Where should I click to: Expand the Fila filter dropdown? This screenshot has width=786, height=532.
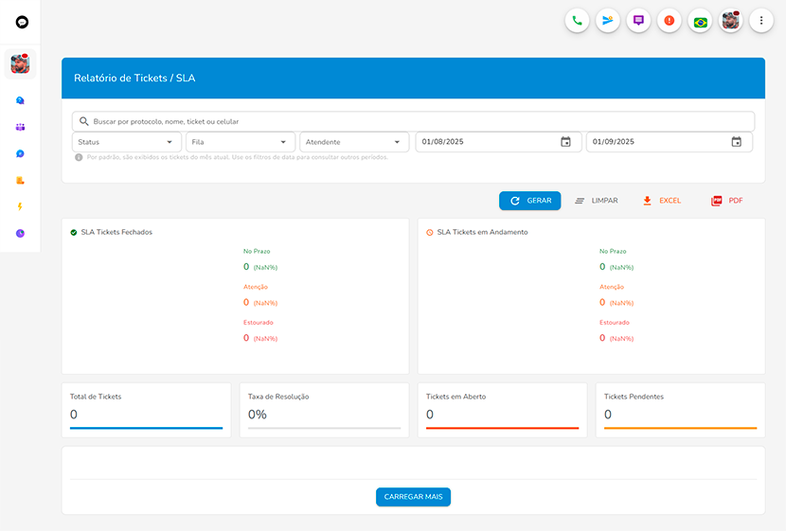click(241, 142)
